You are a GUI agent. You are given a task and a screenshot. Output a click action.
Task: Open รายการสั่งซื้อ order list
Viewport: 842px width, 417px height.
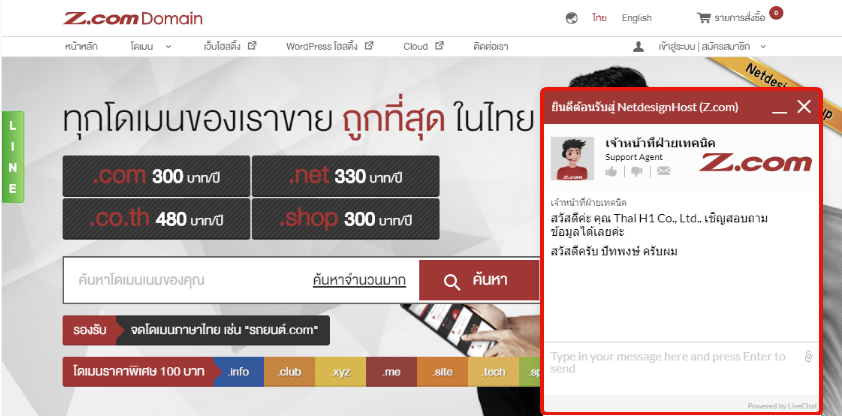click(739, 18)
